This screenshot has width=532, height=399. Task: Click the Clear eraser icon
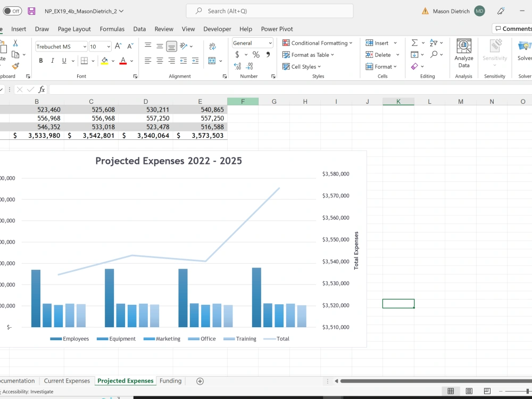tap(414, 66)
